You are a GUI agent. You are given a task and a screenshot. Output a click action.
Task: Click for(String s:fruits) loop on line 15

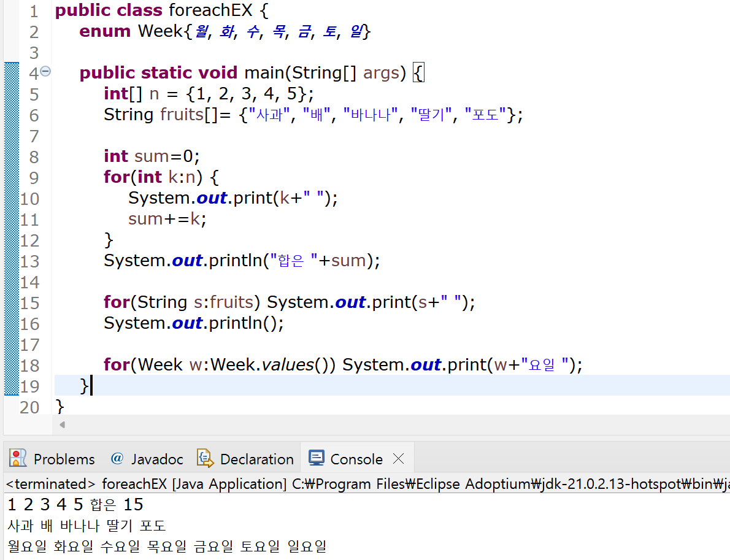182,302
